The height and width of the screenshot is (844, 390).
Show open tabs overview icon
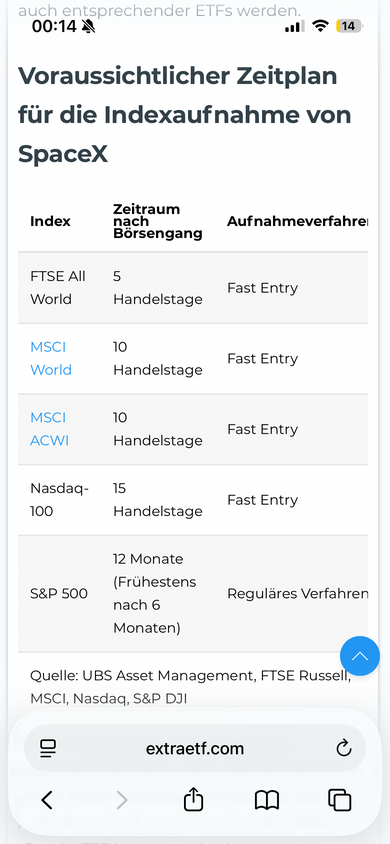point(340,800)
